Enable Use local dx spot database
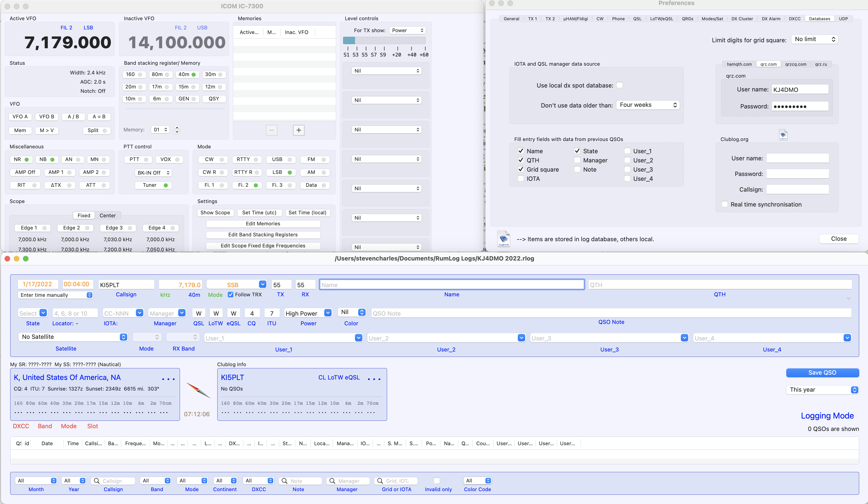 [619, 85]
